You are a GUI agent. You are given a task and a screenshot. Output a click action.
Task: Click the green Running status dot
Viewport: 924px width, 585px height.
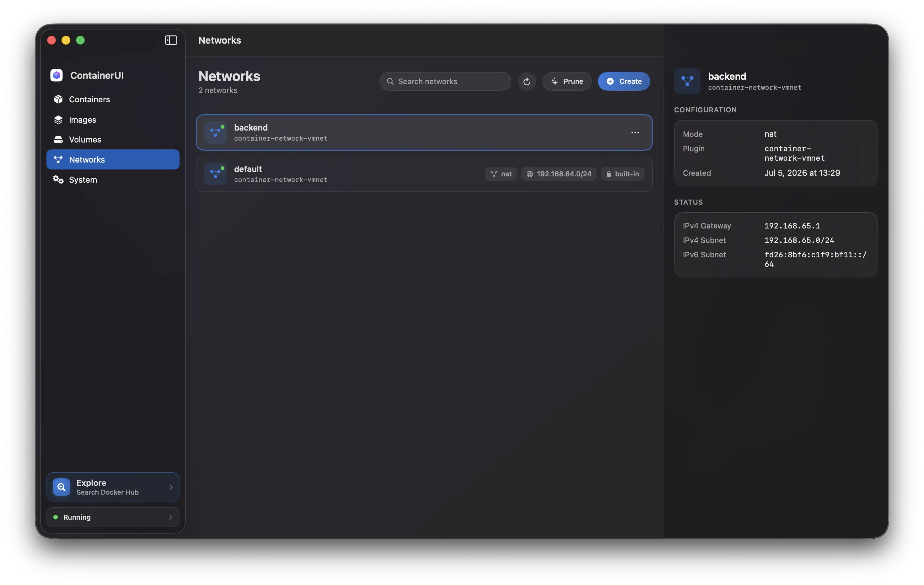56,517
